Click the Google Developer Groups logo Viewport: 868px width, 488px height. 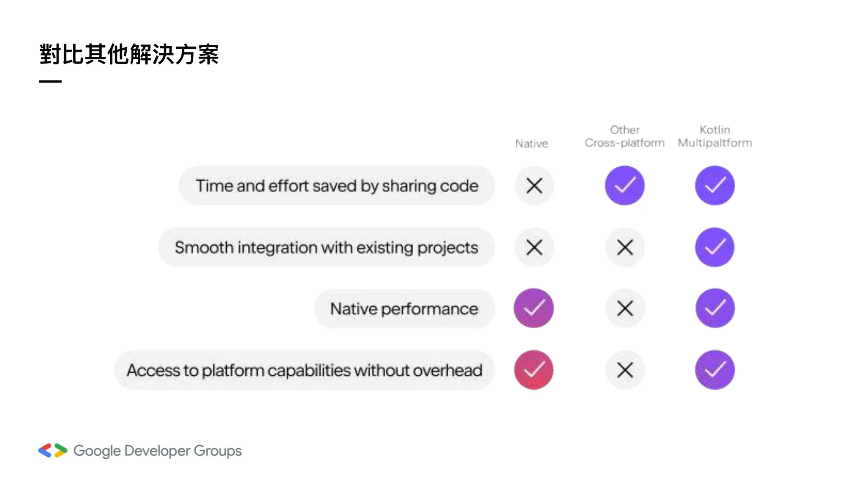[140, 451]
